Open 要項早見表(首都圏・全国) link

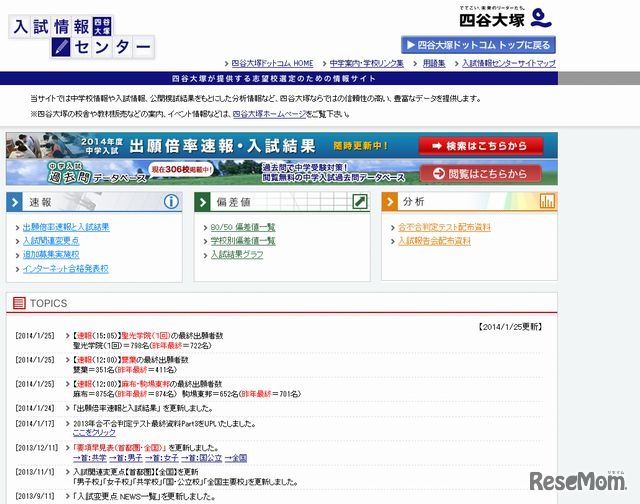120,448
